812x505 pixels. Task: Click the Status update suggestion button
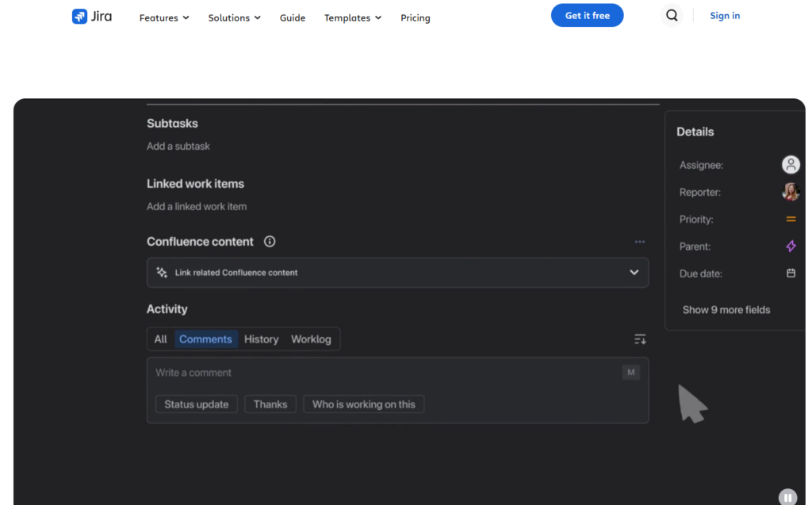[x=197, y=404]
